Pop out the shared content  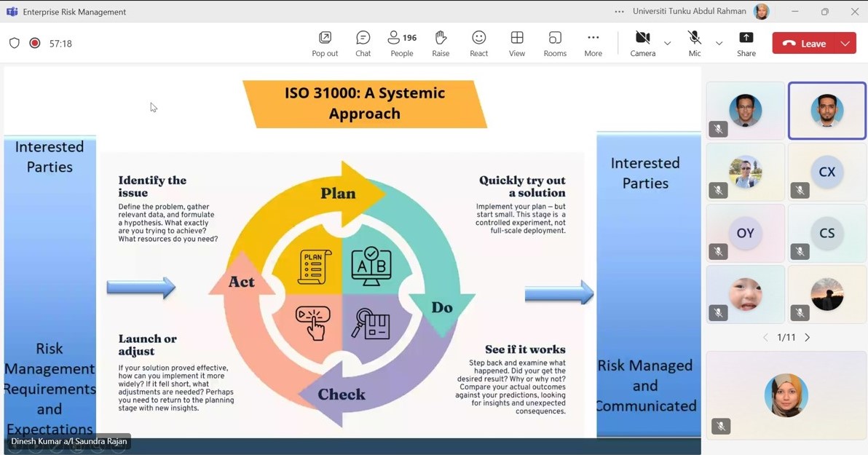coord(325,44)
